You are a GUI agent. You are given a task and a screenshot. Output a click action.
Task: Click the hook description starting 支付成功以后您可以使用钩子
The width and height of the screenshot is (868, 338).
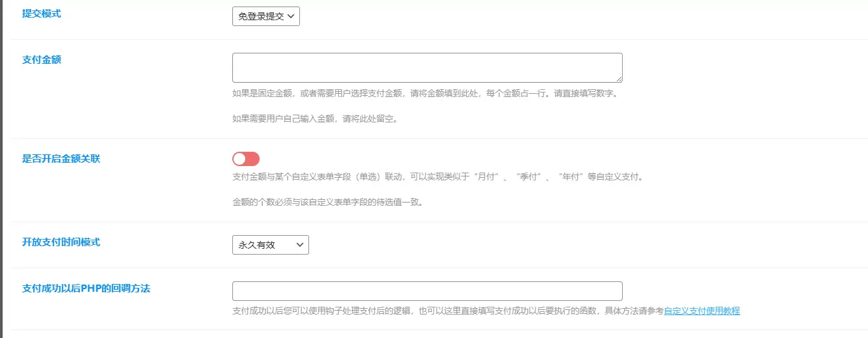tap(448, 311)
